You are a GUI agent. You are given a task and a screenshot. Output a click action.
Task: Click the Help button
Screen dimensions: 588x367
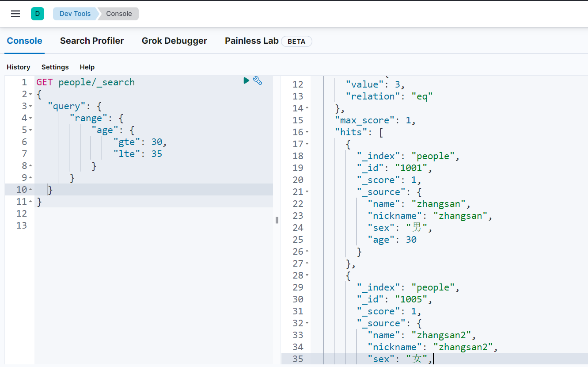[87, 67]
